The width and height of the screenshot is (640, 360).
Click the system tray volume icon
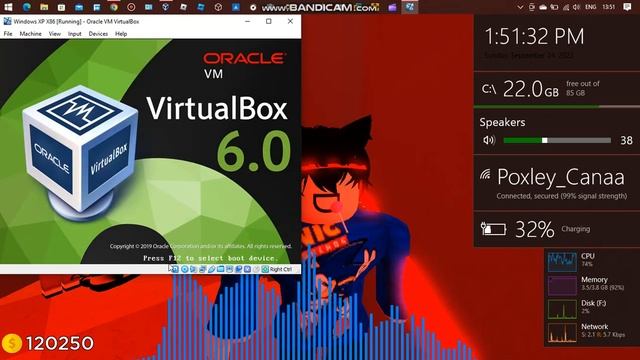click(576, 7)
